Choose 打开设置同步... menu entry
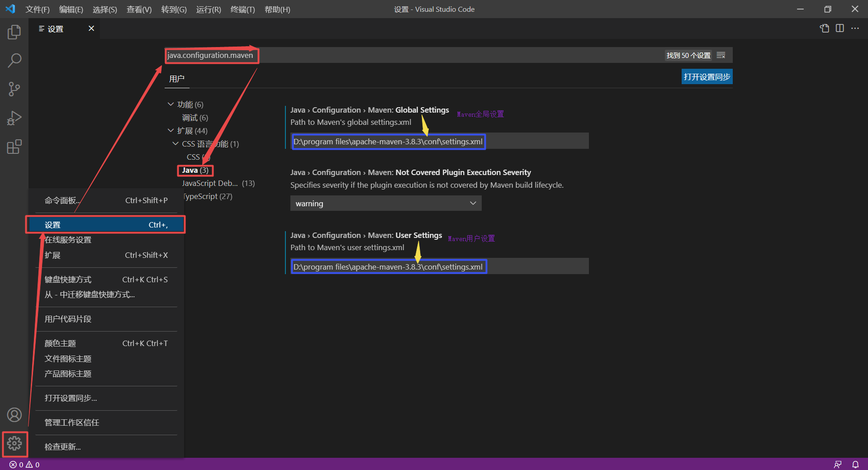 (x=106, y=398)
